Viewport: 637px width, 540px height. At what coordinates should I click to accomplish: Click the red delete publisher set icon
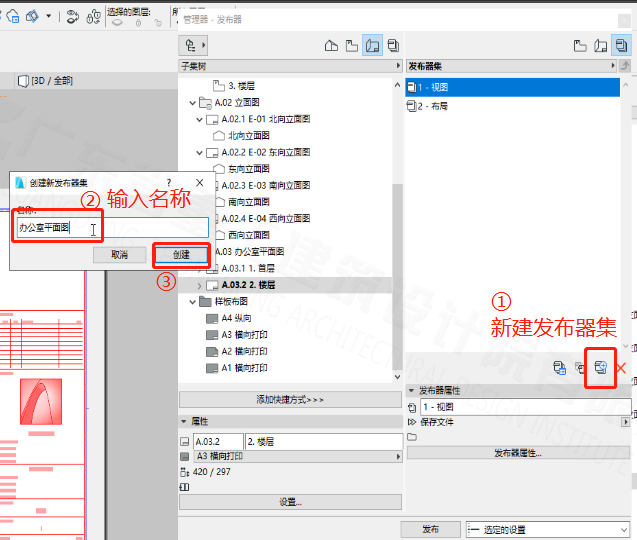623,369
